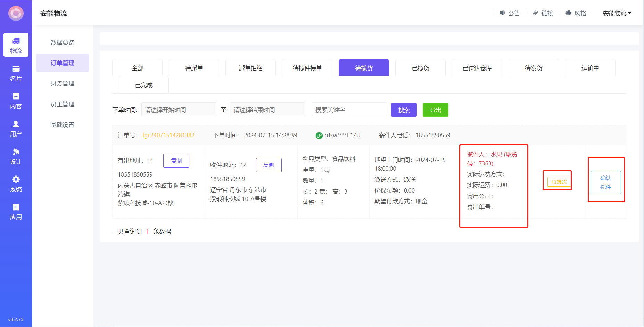Open the 系统 settings gear module
Screen dimensions: 644x327
tap(16, 184)
